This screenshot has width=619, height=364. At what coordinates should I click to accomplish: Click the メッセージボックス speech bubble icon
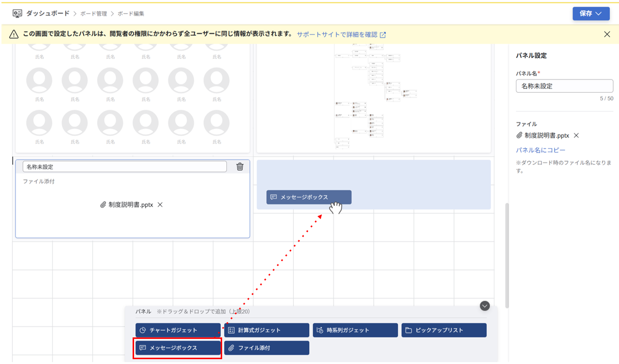pyautogui.click(x=142, y=348)
